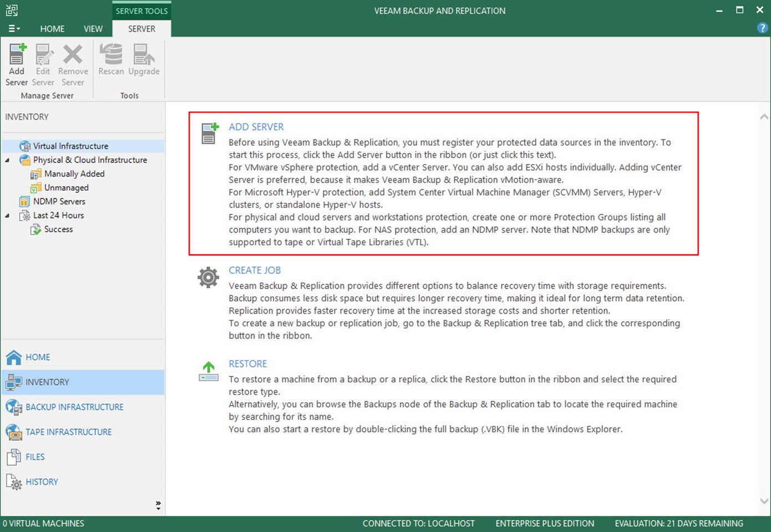Collapse Physical & Cloud Infrastructure node
This screenshot has height=532, width=771.
8,160
